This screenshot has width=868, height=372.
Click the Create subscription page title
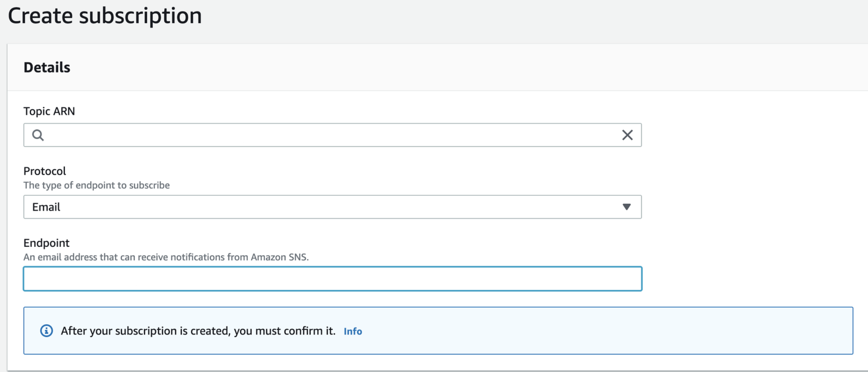pos(105,15)
